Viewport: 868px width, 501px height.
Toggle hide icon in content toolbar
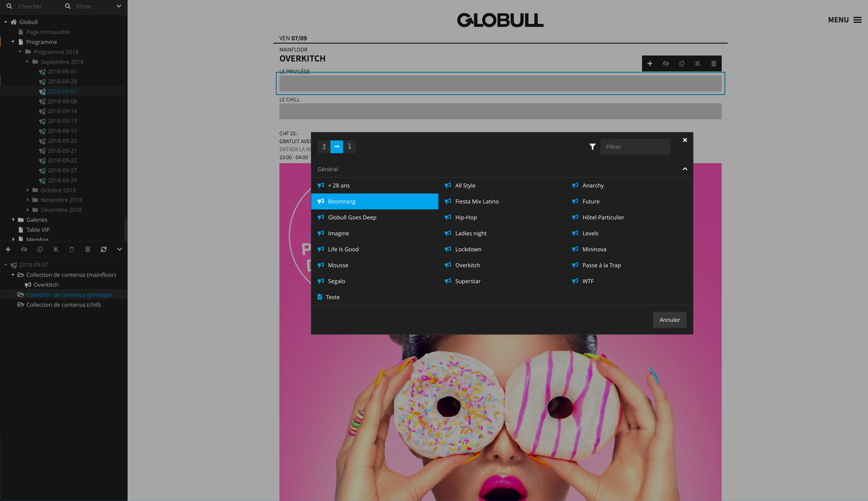666,63
